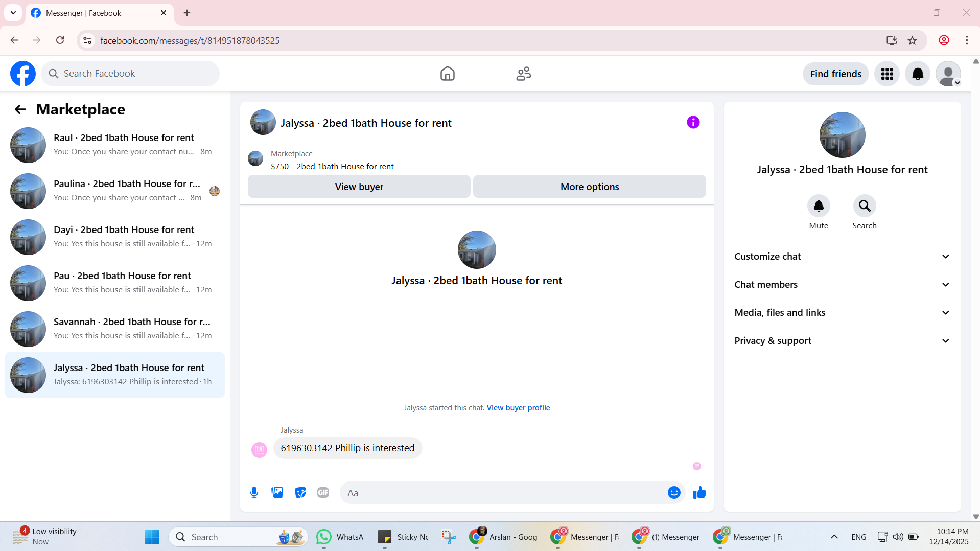Open a new browser tab
Screen dimensions: 980x551
(x=187, y=13)
